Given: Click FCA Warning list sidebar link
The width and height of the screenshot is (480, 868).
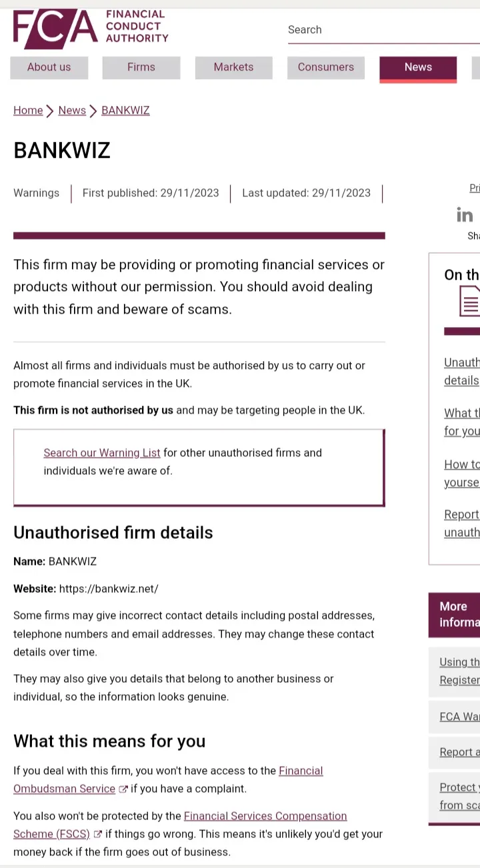Looking at the screenshot, I should [459, 717].
